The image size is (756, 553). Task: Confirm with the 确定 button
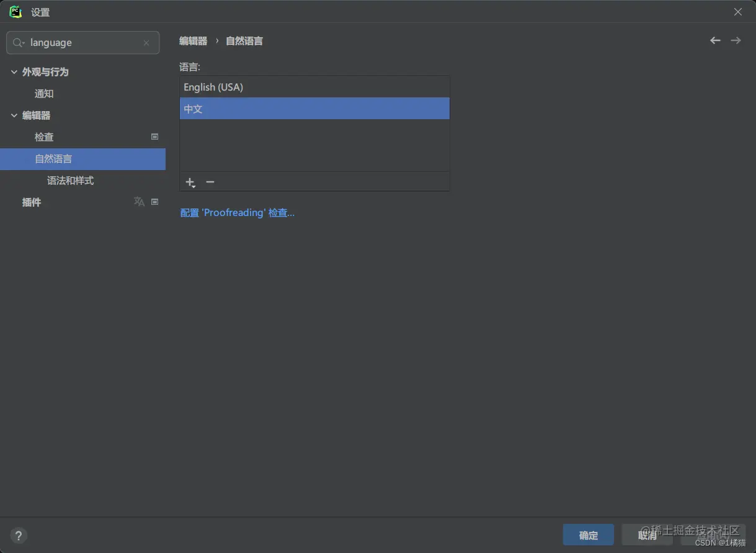(x=589, y=535)
